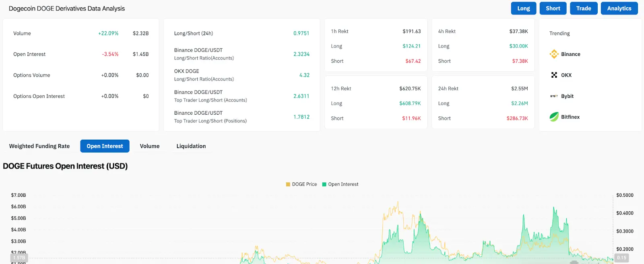Screen dimensions: 644x264
Task: Click the green Open Interest legend swatch
Action: click(324, 184)
